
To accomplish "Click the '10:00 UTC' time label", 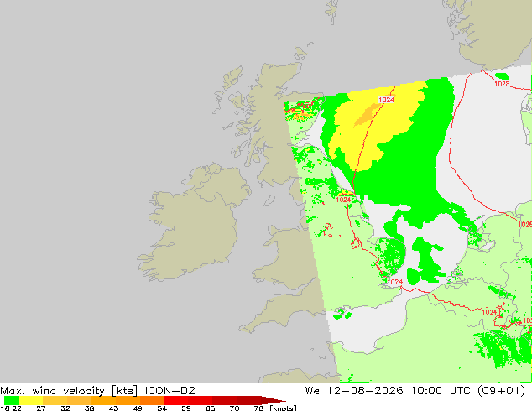I will [441, 391].
